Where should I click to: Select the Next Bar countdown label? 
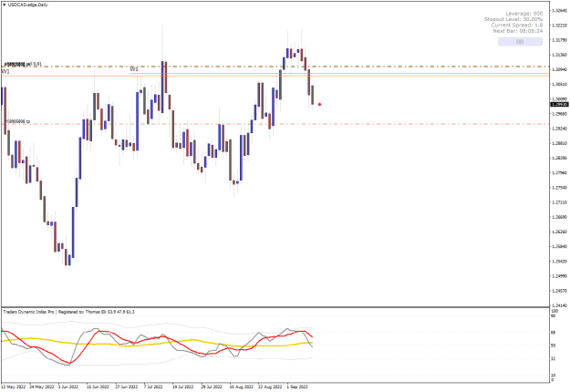518,31
